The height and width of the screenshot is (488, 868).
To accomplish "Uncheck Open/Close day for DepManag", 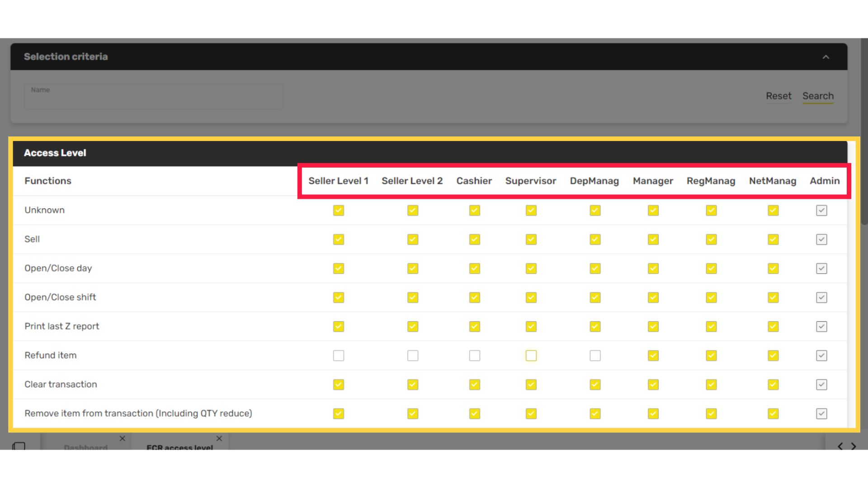I will click(595, 268).
